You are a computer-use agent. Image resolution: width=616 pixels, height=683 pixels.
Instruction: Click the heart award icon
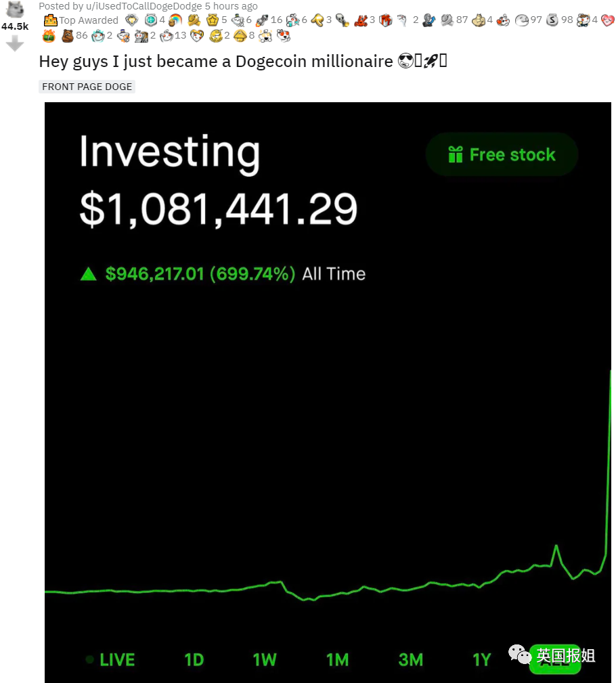pos(608,20)
